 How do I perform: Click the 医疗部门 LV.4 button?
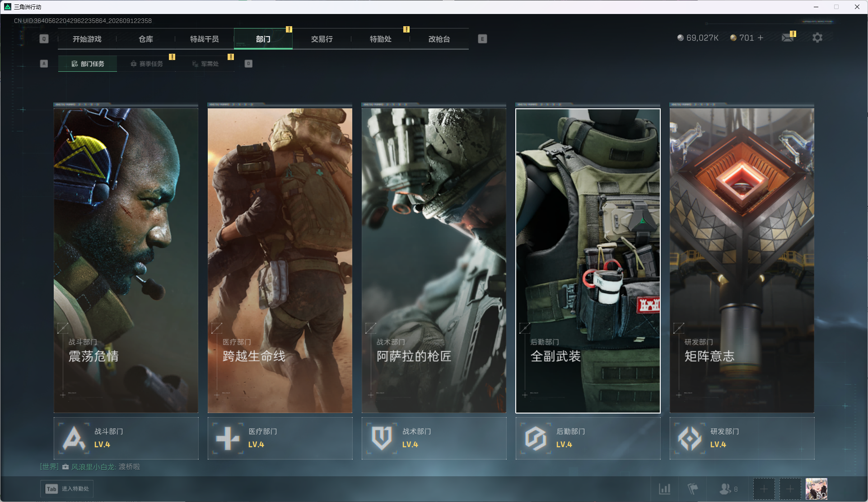point(280,438)
